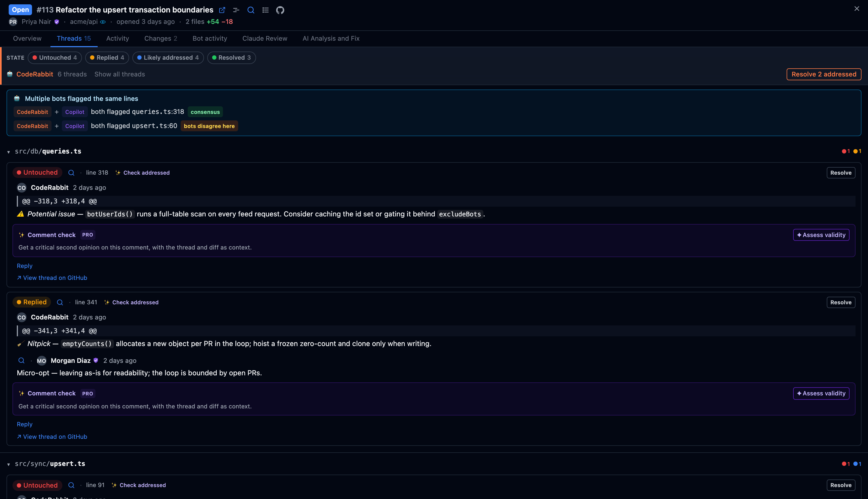The image size is (868, 499).
Task: Click Morgan Diaz's verified shield badge
Action: (96, 360)
